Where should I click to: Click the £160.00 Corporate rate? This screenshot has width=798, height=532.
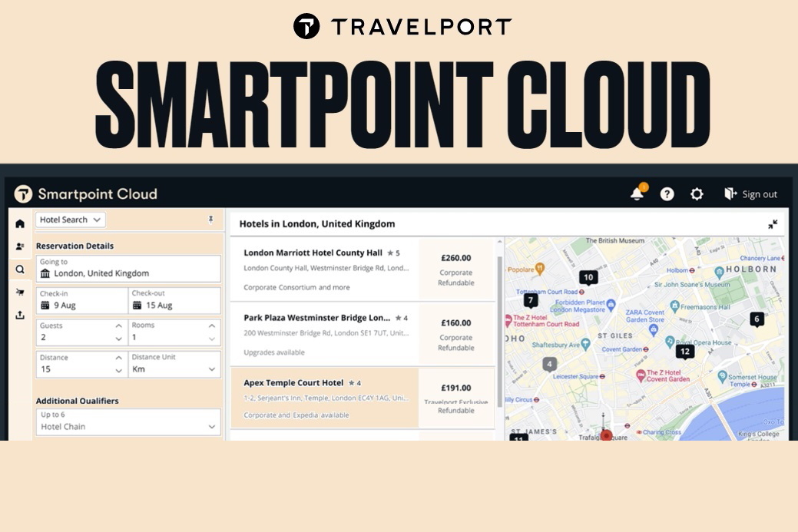[456, 334]
